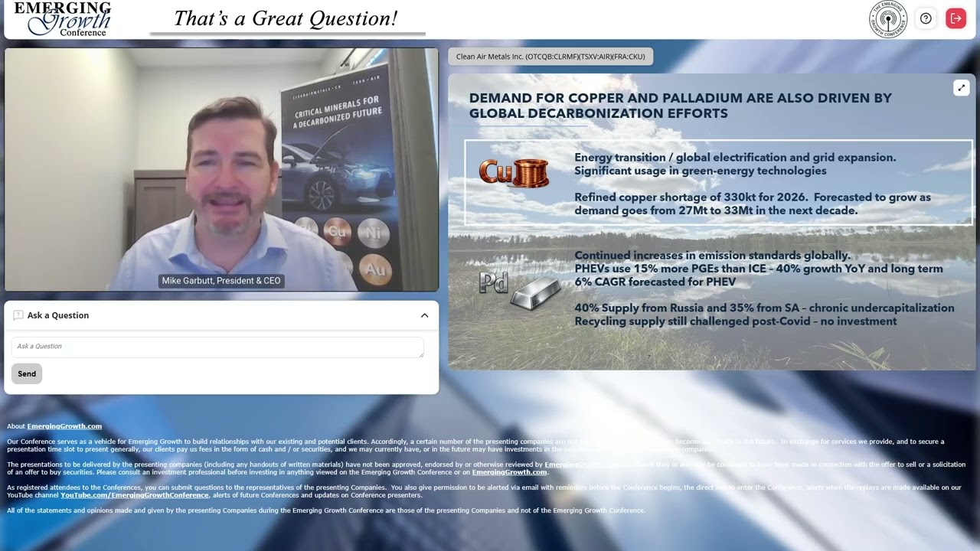
Task: Click the slide title about copper and palladium
Action: (x=681, y=106)
